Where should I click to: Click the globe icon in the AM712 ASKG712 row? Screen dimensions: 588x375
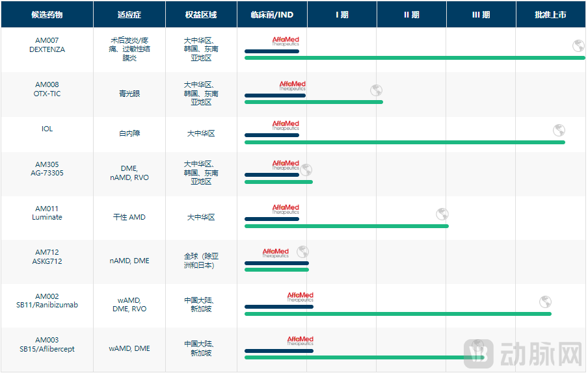pyautogui.click(x=302, y=252)
